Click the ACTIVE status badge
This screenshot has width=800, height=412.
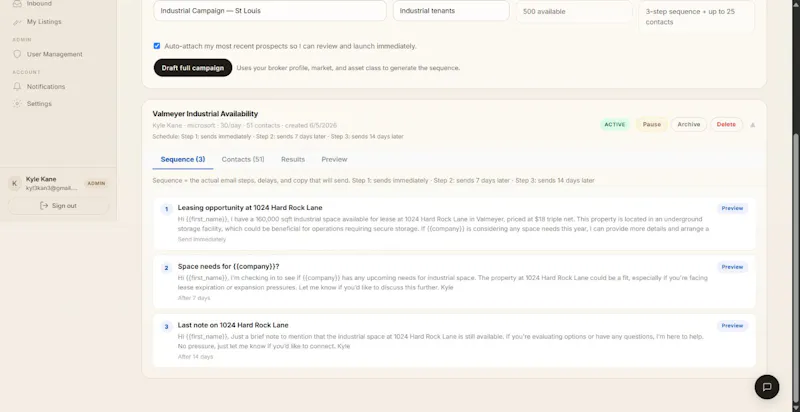pos(615,124)
